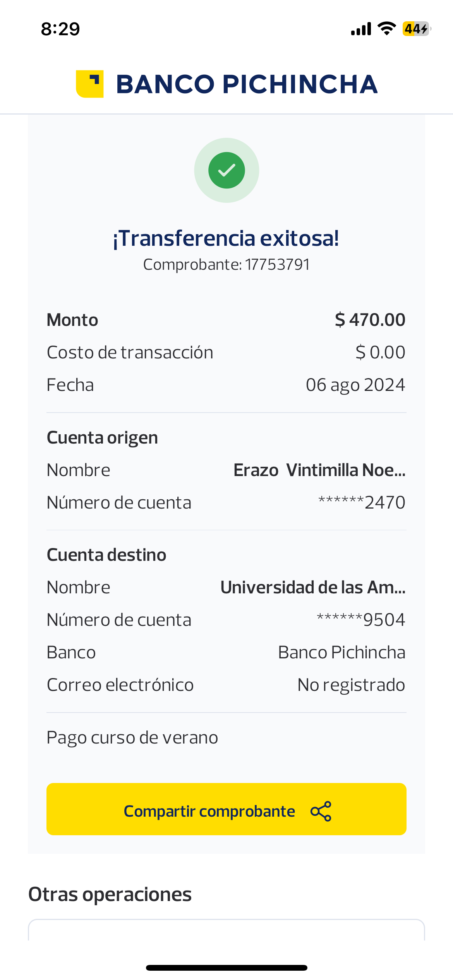Viewport: 453px width, 980px height.
Task: Tap the Wi-Fi status icon
Action: [386, 29]
